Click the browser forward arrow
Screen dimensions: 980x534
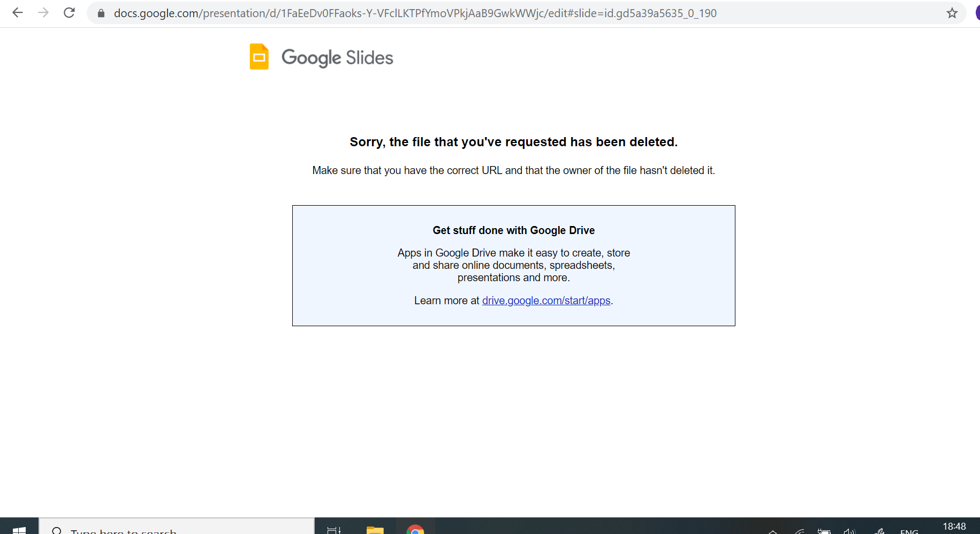[43, 13]
